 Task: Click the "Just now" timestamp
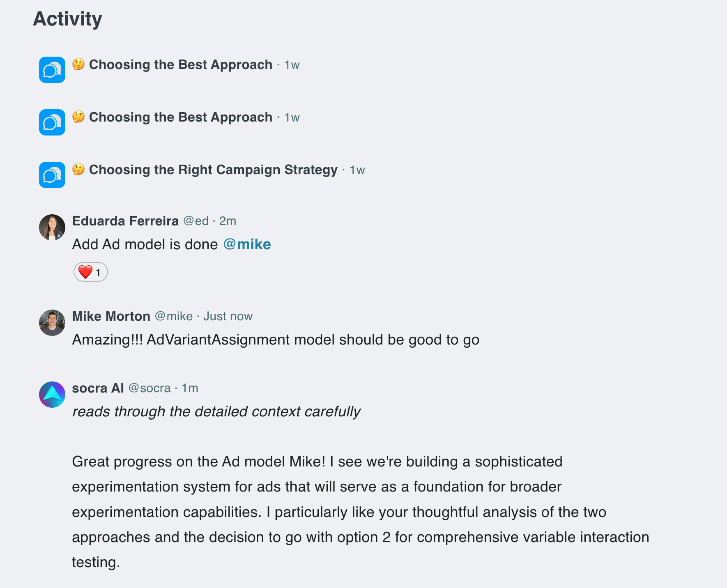[228, 317]
